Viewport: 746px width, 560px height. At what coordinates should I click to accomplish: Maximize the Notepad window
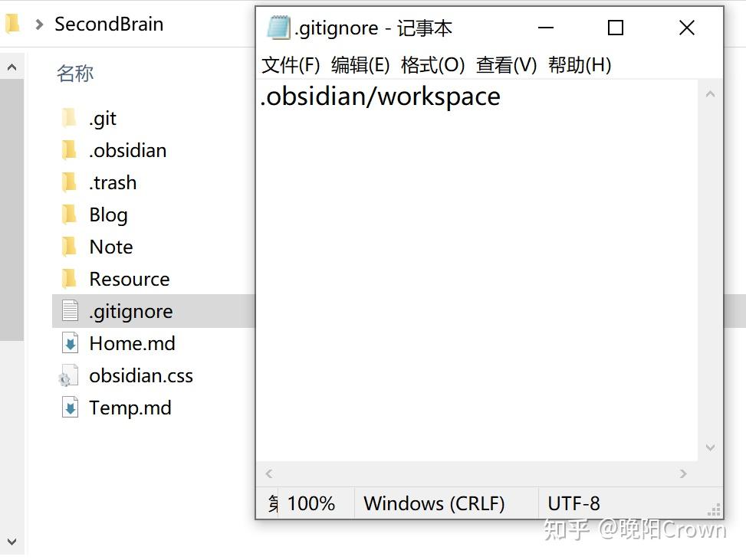click(x=615, y=28)
